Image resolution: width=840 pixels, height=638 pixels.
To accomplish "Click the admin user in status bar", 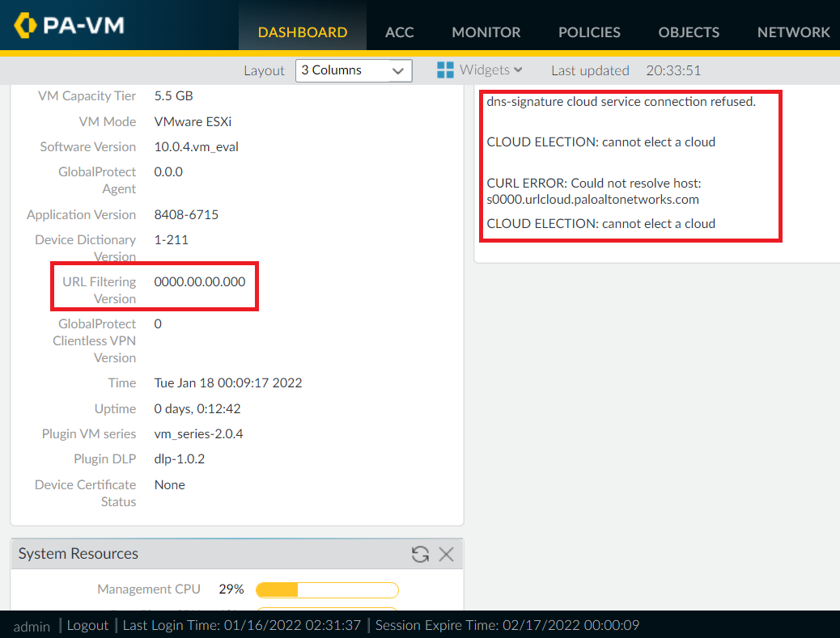I will pos(32,626).
